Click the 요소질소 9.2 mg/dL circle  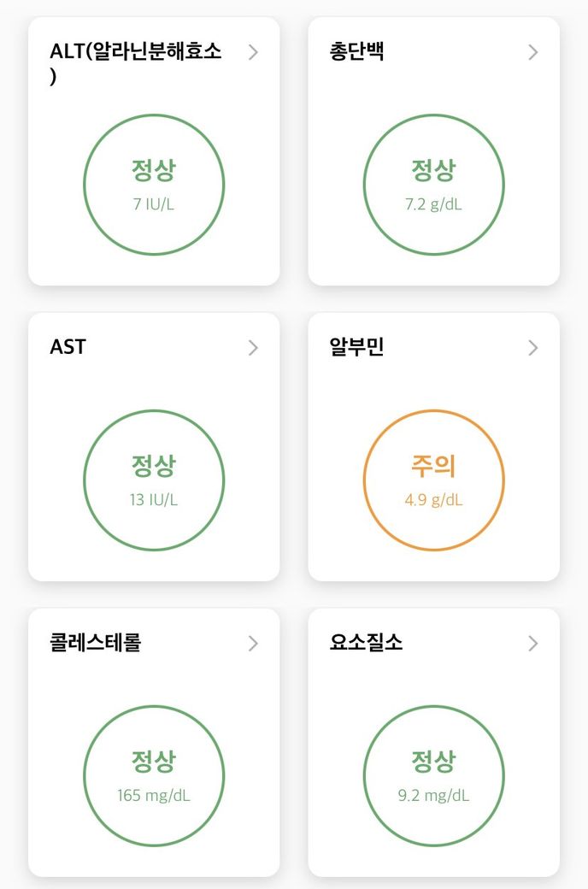[433, 776]
